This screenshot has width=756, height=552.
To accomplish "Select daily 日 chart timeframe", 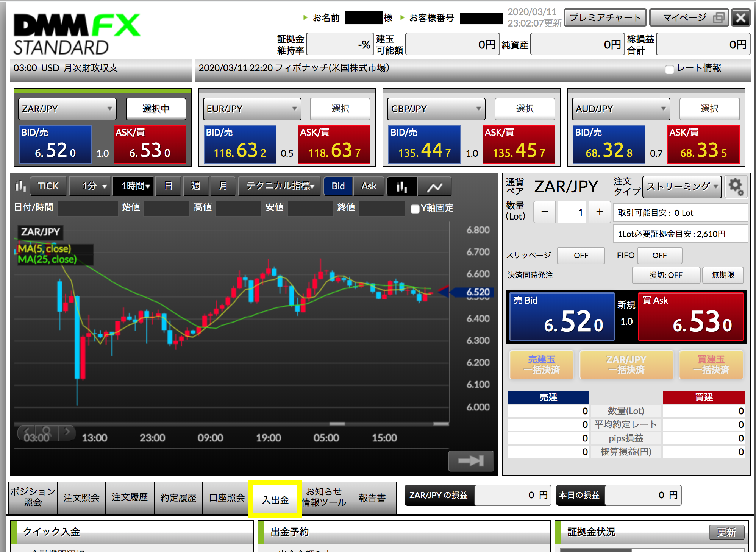I will tap(168, 186).
